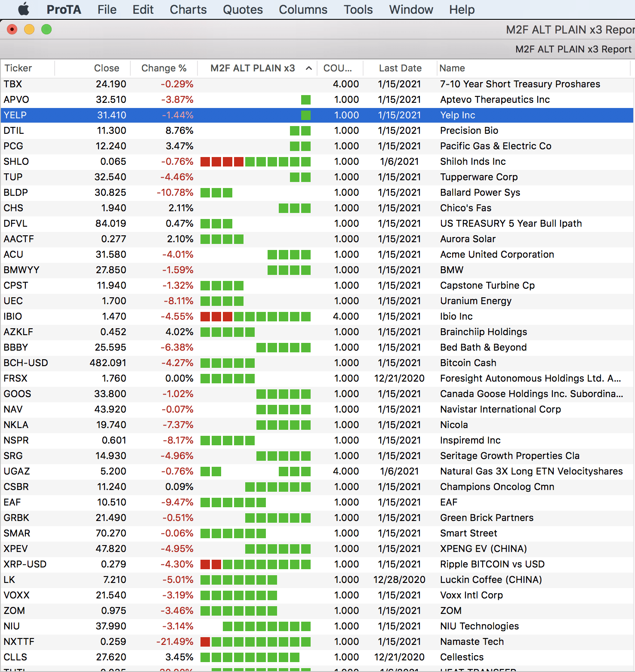The image size is (635, 672).
Task: Open the Charts menu
Action: tap(188, 9)
